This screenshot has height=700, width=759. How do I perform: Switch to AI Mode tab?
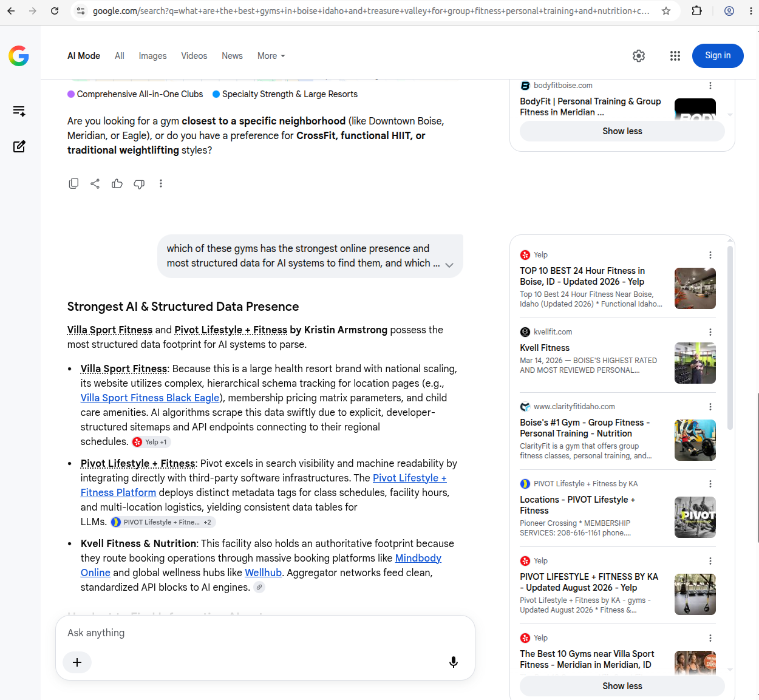(x=84, y=56)
